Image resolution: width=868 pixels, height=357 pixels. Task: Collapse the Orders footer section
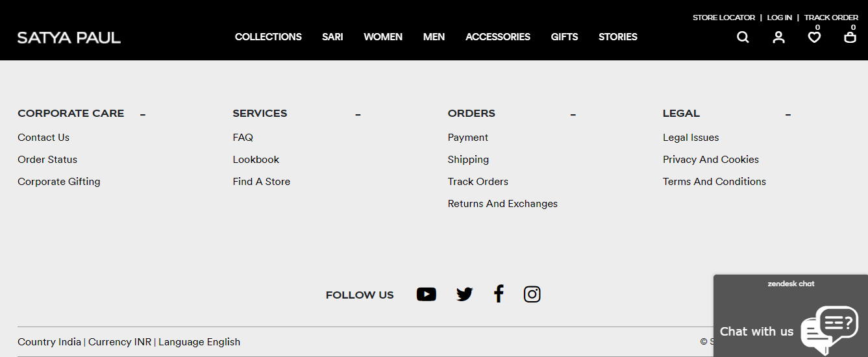pos(573,116)
